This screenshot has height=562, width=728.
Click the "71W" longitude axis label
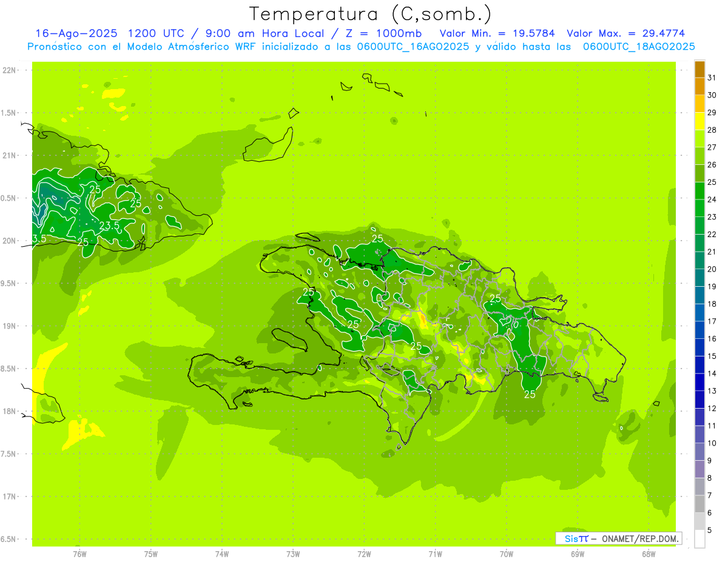(x=435, y=554)
